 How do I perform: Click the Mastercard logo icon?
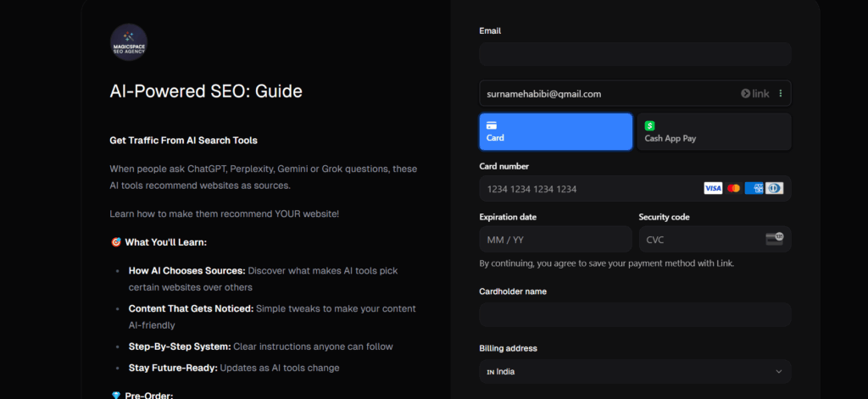tap(733, 188)
